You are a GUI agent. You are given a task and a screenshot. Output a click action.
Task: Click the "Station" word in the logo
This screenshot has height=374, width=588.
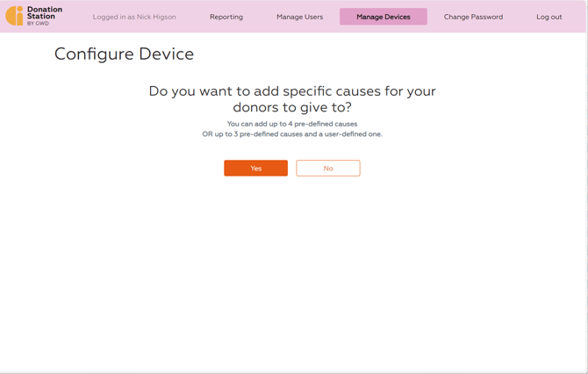coord(41,17)
